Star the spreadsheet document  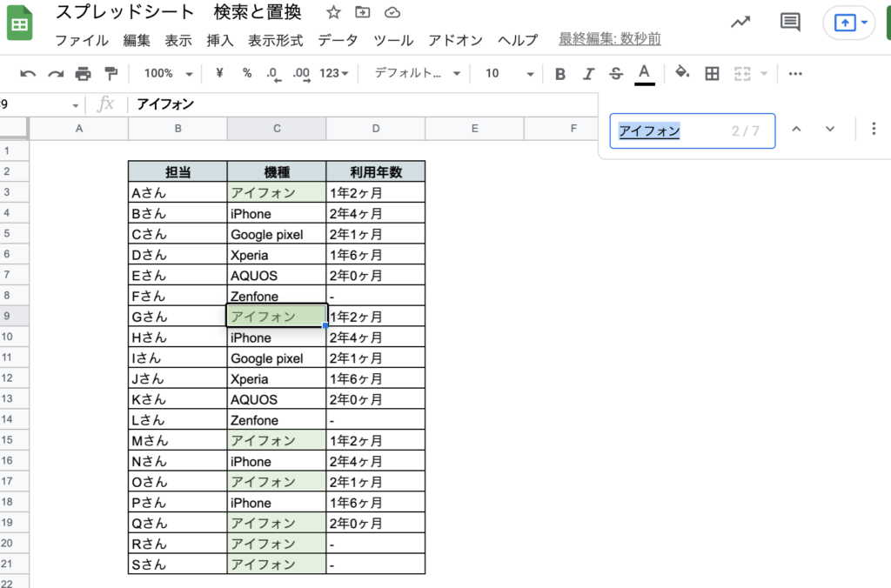click(x=333, y=12)
